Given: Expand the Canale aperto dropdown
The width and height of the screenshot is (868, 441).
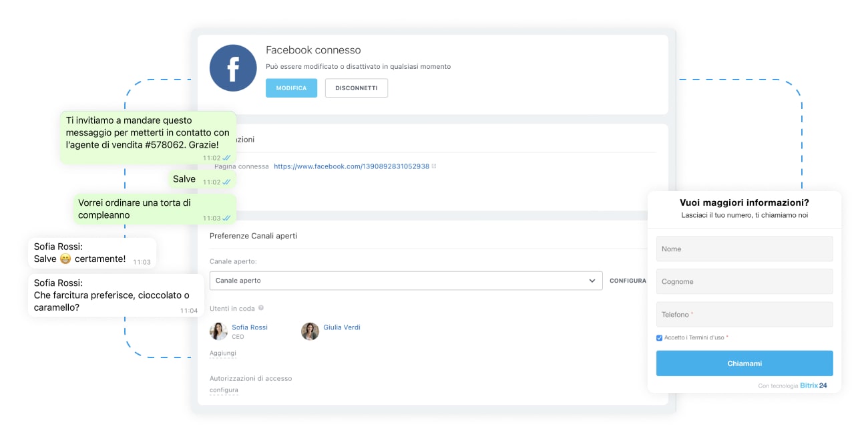Looking at the screenshot, I should (406, 281).
